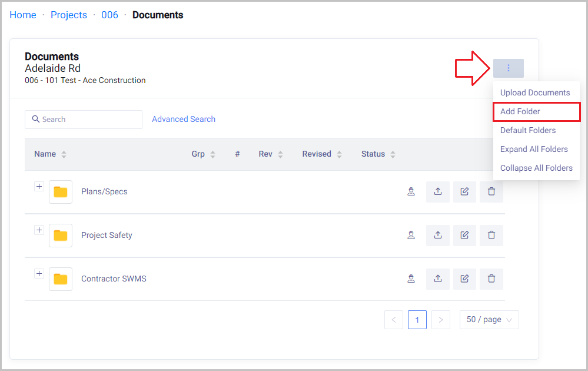Go to next page arrow
Image resolution: width=588 pixels, height=371 pixels.
click(441, 320)
